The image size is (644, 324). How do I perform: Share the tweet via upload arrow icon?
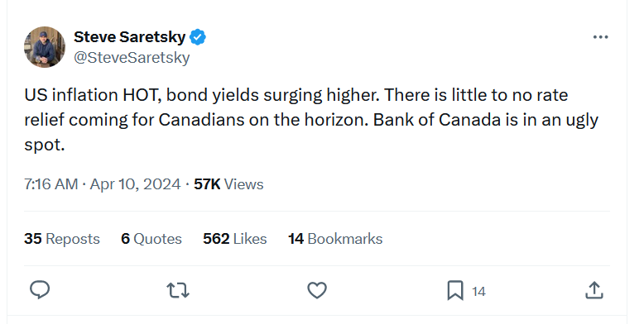tap(594, 290)
